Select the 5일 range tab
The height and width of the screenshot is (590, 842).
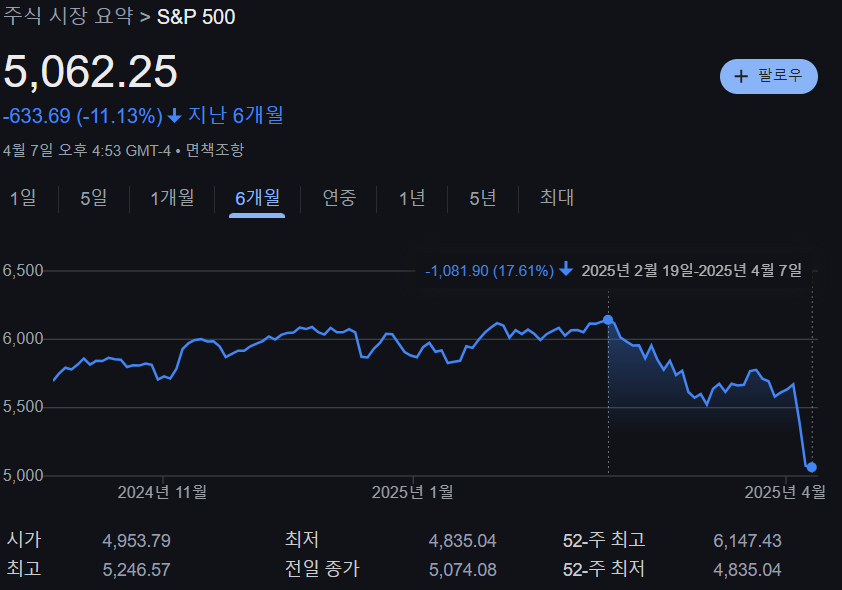(93, 198)
